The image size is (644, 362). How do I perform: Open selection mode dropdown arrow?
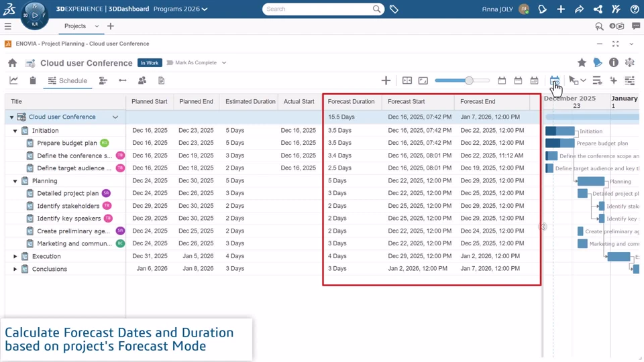click(x=583, y=80)
